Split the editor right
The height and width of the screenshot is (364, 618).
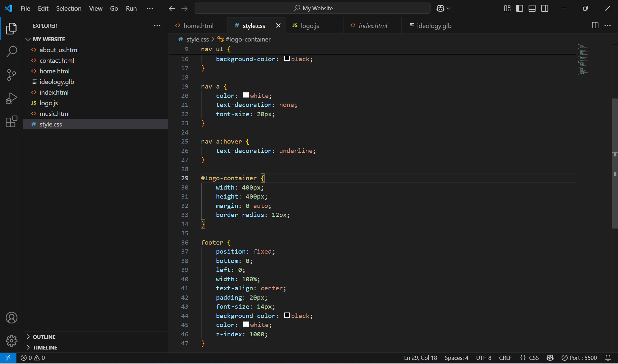[x=595, y=25]
